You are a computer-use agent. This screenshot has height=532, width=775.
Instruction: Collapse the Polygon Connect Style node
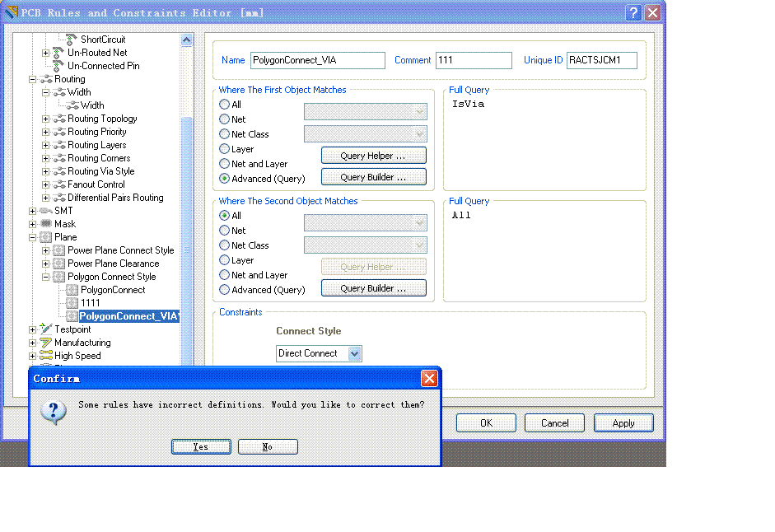[45, 277]
